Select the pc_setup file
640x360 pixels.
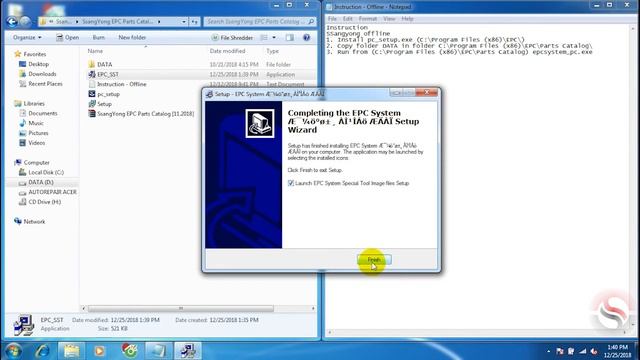[108, 94]
